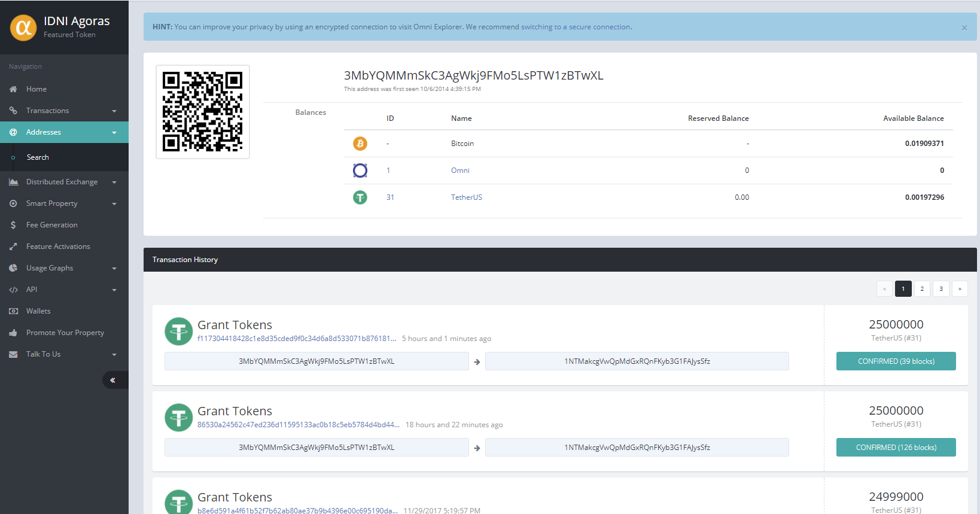
Task: Click the Distributed Exchange chart icon
Action: coord(13,182)
